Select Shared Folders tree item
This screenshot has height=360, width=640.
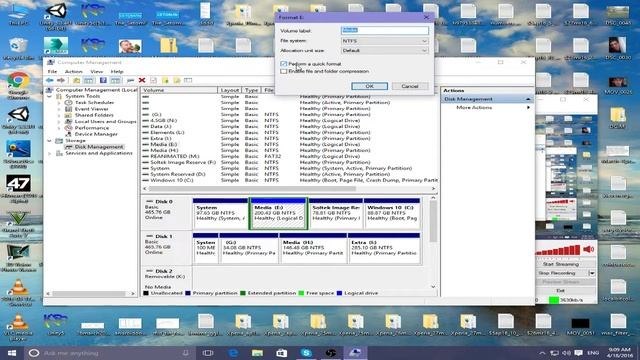[94, 115]
